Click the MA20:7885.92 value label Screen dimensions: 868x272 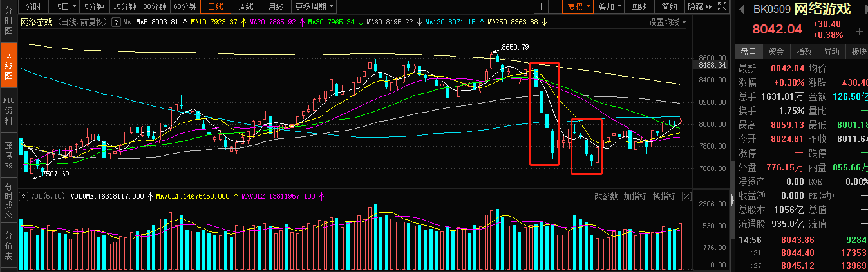point(272,22)
